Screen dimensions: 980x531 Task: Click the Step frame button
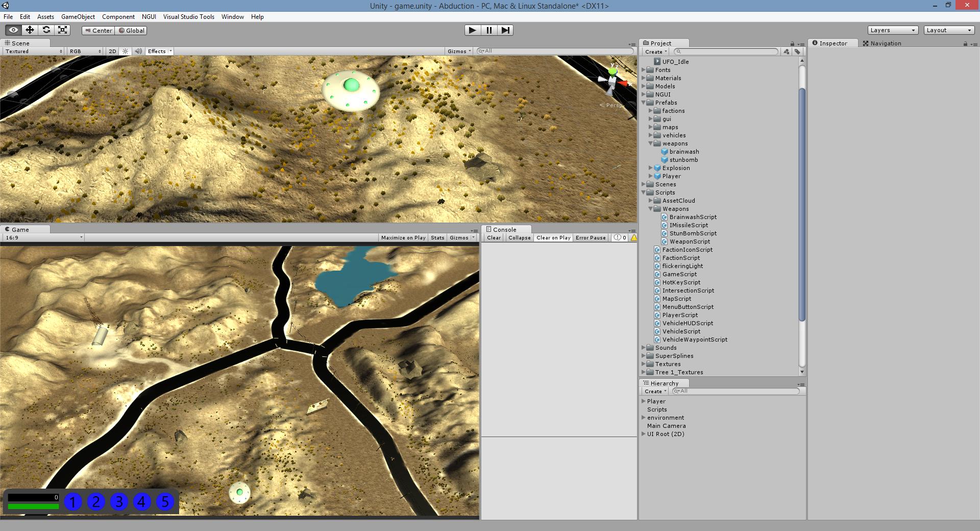(505, 30)
